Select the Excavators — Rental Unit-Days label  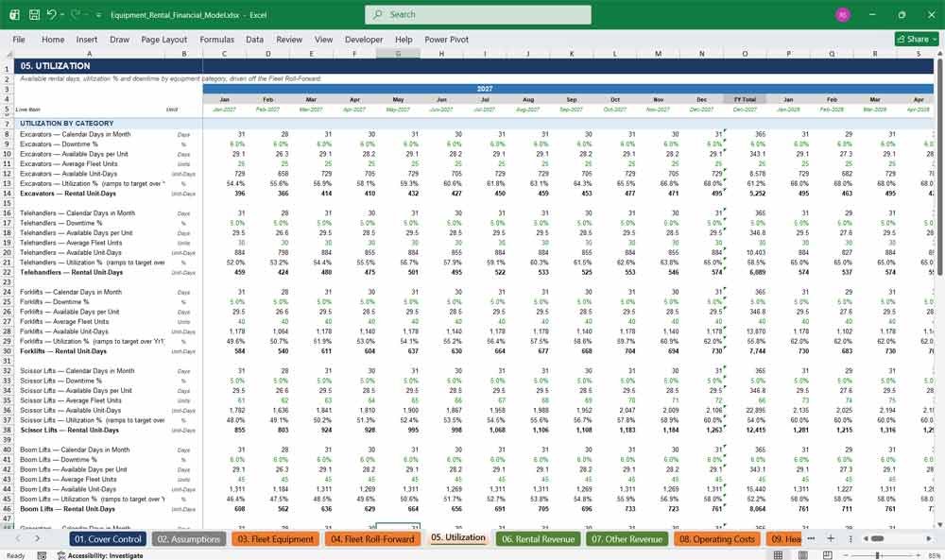tap(67, 194)
